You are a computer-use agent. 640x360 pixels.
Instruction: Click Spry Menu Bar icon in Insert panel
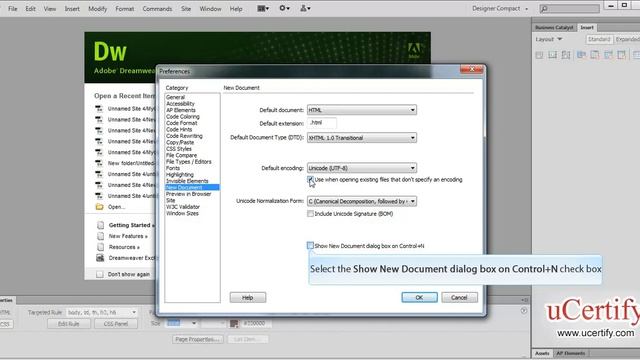pos(581,55)
